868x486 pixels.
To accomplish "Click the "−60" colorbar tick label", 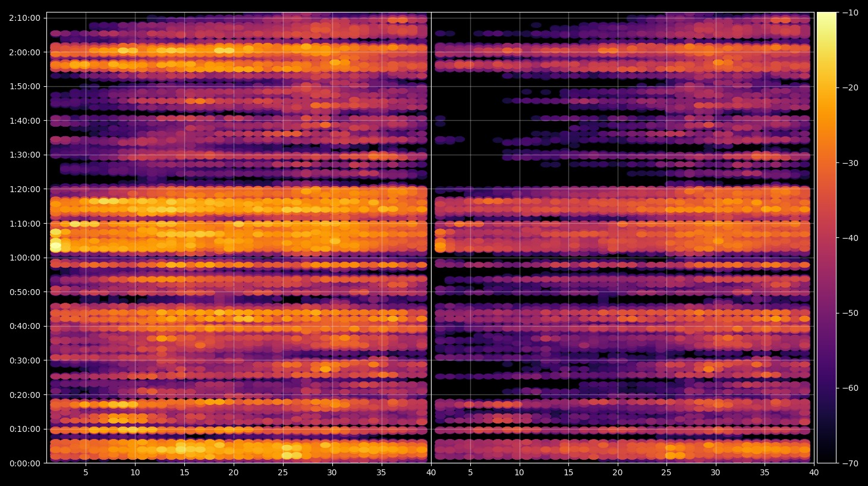I will click(x=850, y=388).
